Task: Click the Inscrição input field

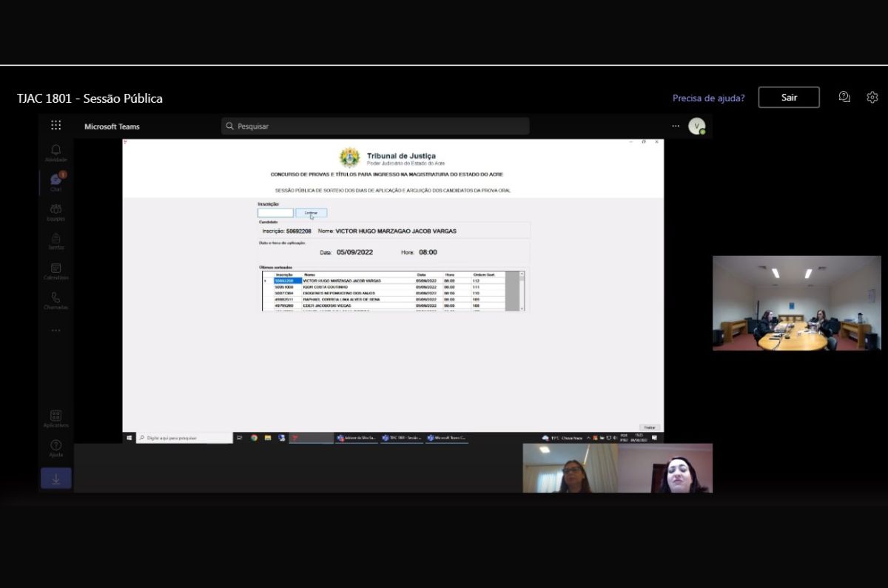Action: (x=275, y=213)
